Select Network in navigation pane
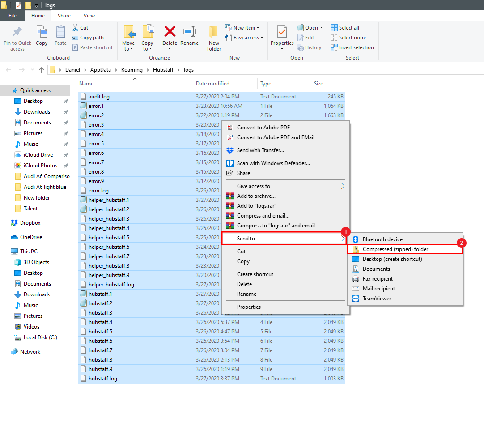The height and width of the screenshot is (448, 484). tap(30, 352)
